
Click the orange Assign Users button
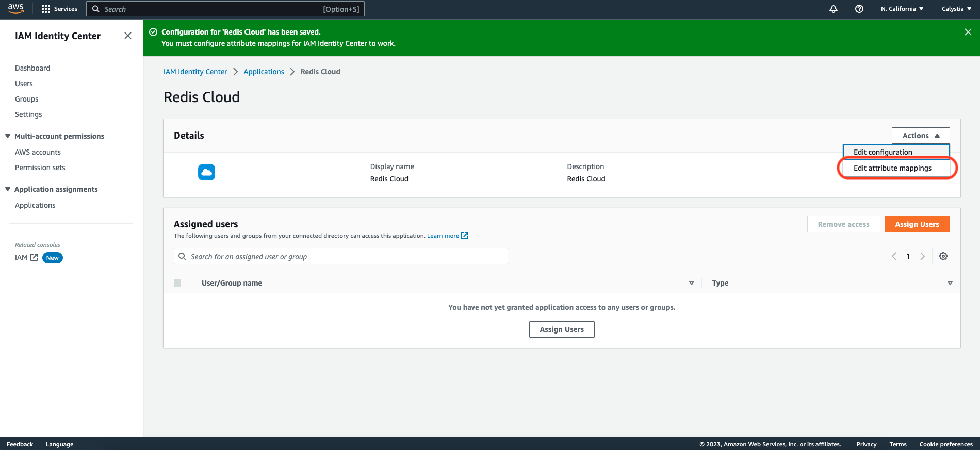[x=917, y=224]
